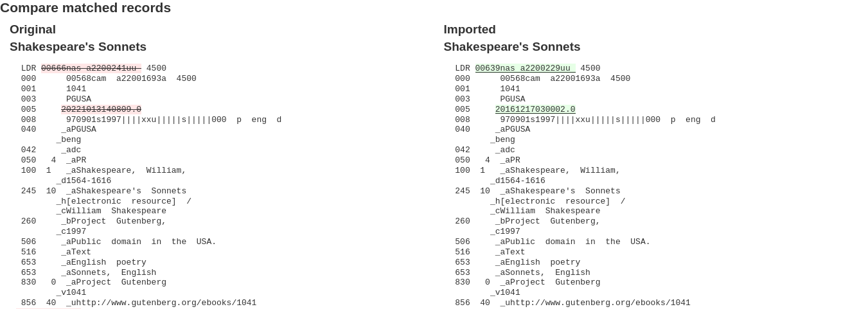Click the green highlighted LDR value in Imported
This screenshot has width=868, height=309.
(x=524, y=68)
